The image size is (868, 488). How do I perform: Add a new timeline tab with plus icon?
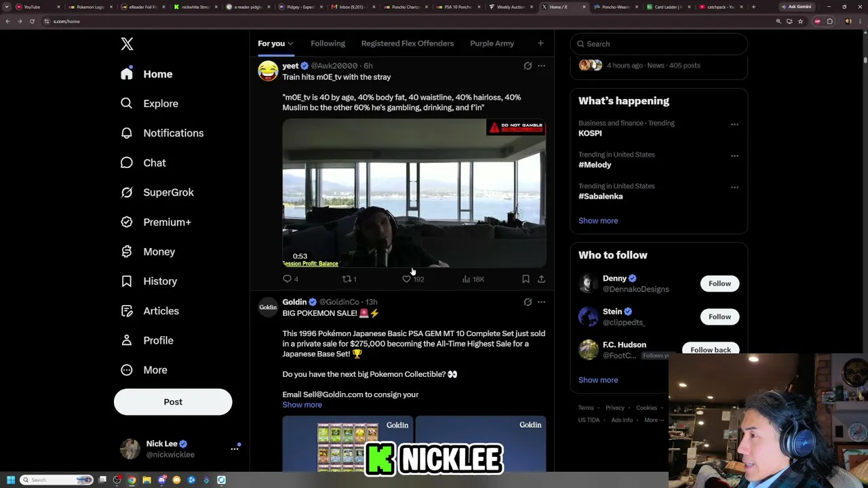tap(540, 43)
